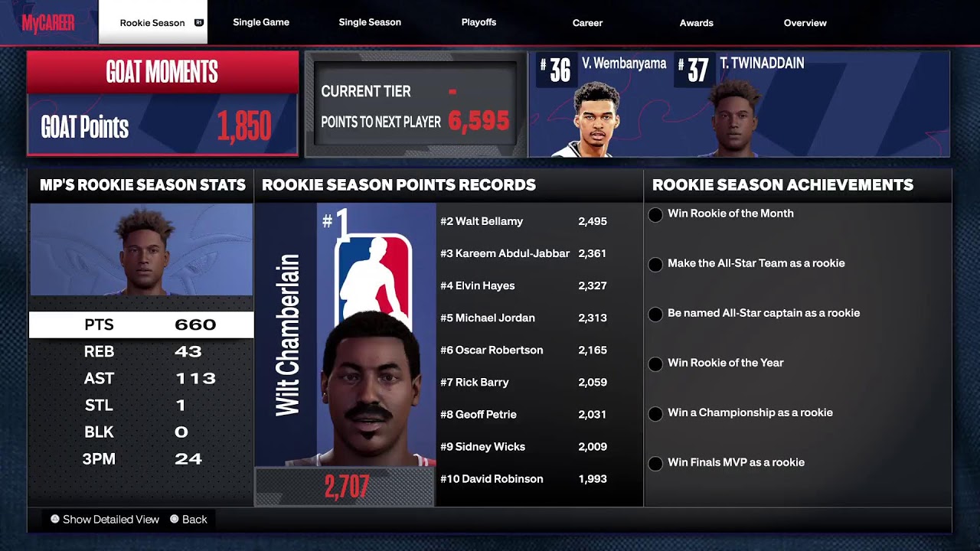Click the GOAT Points 1,850 value
Screen dimensions: 980x551
244,126
